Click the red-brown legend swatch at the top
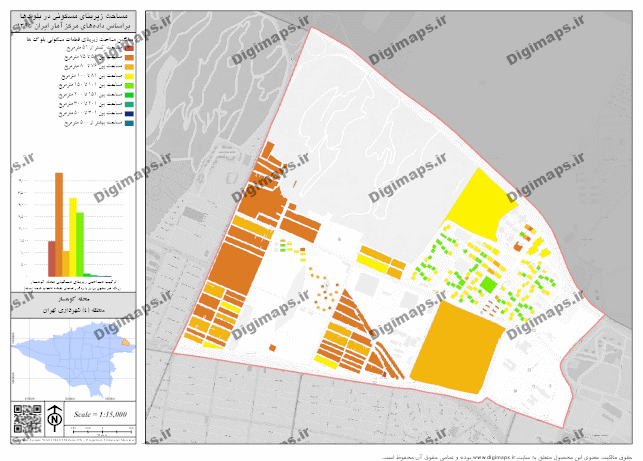643x461 pixels. click(127, 48)
